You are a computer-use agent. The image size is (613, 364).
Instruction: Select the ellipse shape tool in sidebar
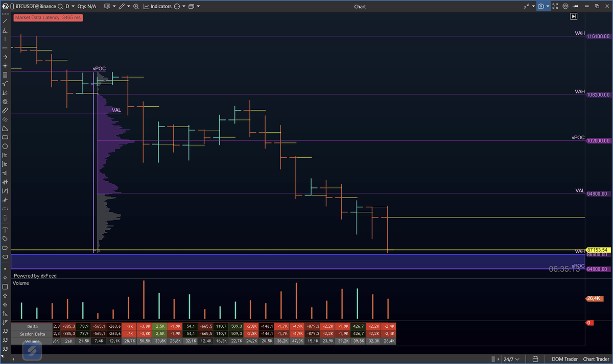[5, 146]
